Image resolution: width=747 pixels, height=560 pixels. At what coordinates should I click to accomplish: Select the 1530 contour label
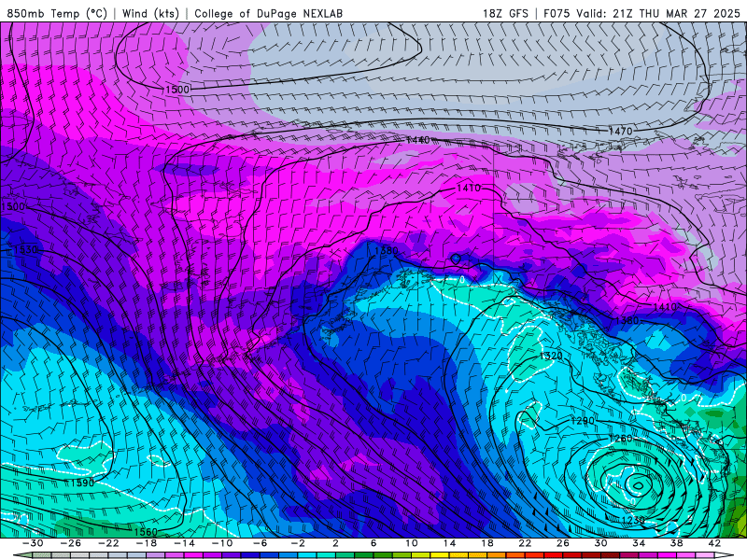(x=26, y=249)
